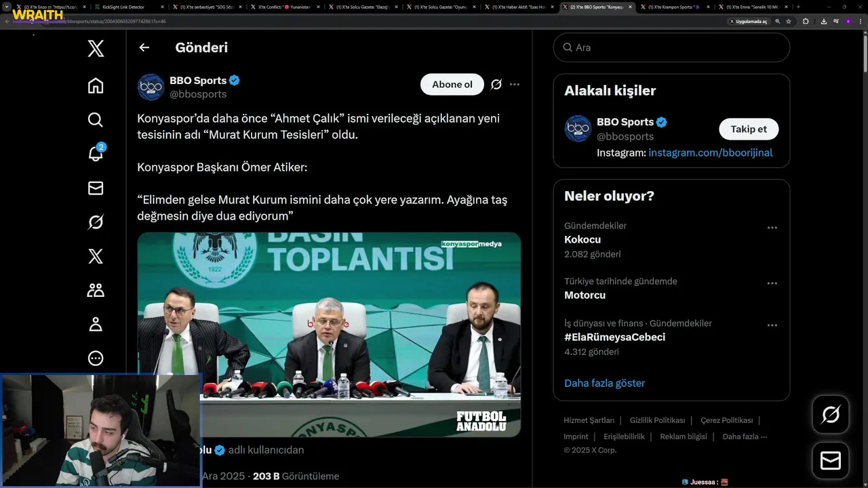Screen dimensions: 868x488
Task: Open the X logo home link in sidebar
Action: coord(96,49)
